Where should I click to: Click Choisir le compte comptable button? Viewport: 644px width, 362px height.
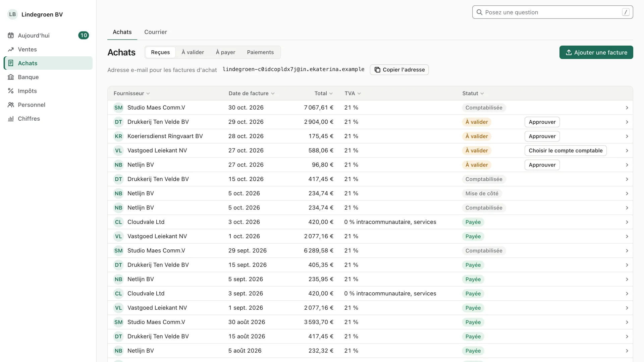pos(566,150)
